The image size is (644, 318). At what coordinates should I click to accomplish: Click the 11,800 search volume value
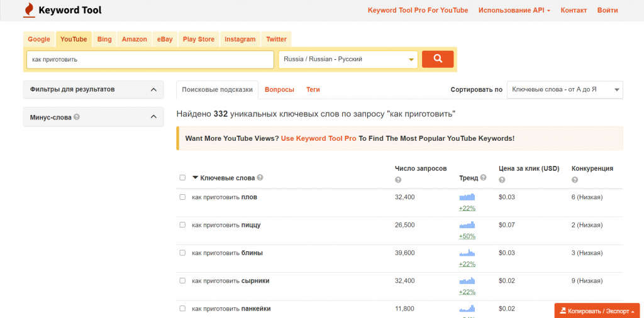click(404, 309)
